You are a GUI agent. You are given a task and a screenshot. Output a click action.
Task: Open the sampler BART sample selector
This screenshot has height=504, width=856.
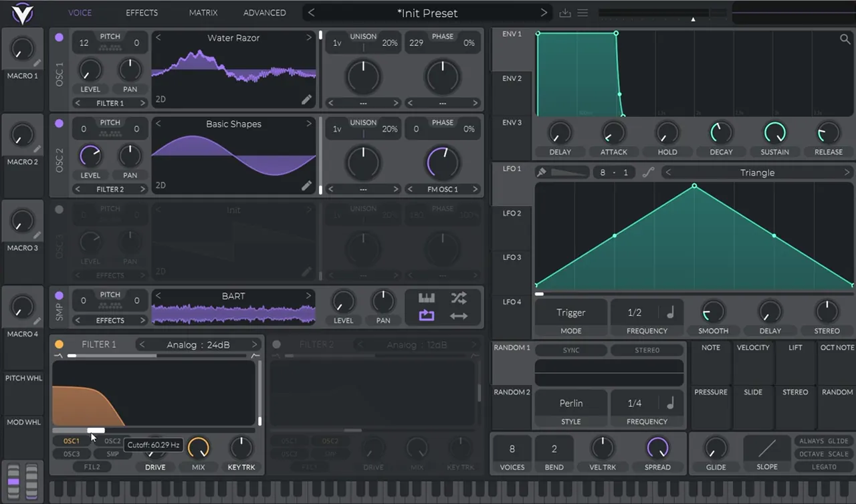coord(233,295)
